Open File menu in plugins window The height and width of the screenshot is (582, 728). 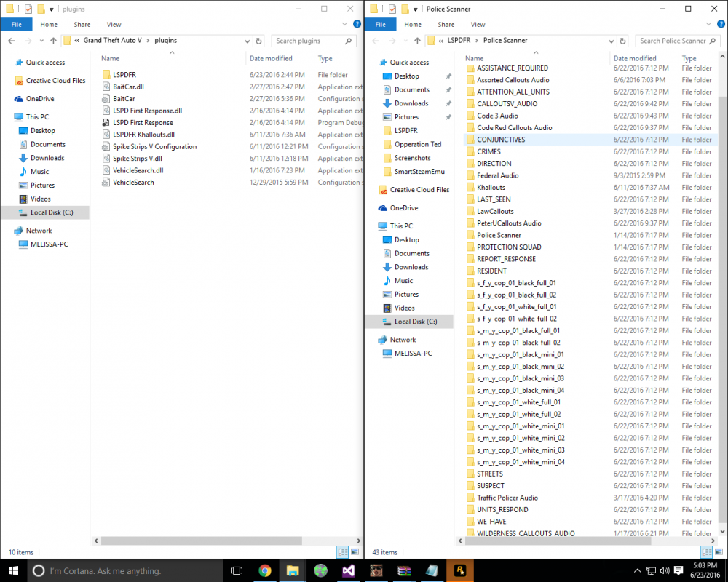pos(16,24)
